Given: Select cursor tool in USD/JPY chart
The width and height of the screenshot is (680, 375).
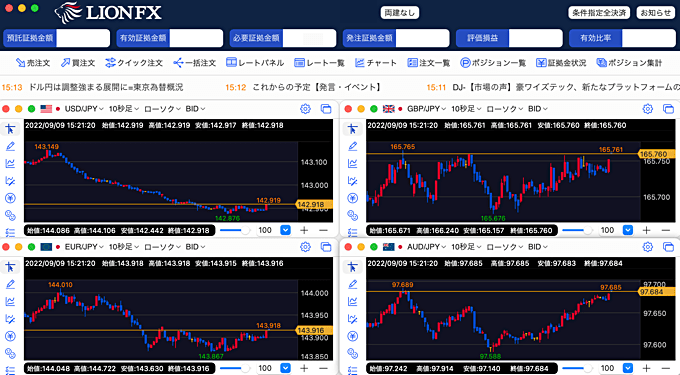Looking at the screenshot, I should tap(10, 129).
